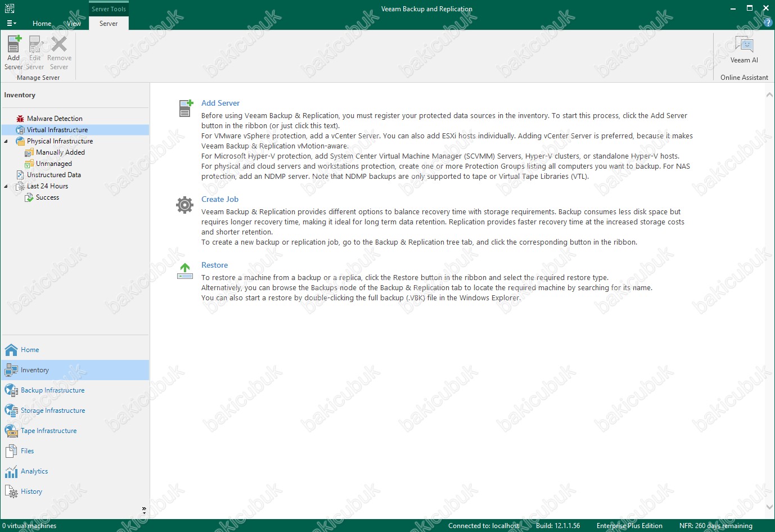Open the Inventory view

pyautogui.click(x=75, y=370)
